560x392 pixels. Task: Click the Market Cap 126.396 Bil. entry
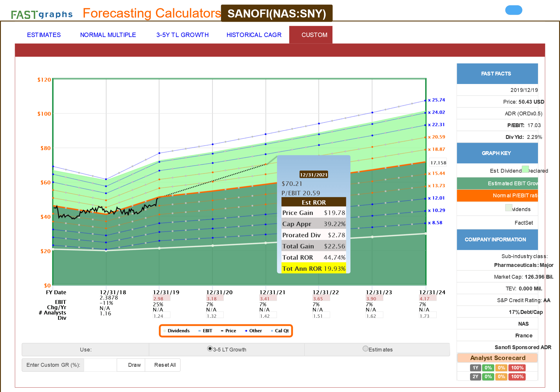pyautogui.click(x=524, y=277)
